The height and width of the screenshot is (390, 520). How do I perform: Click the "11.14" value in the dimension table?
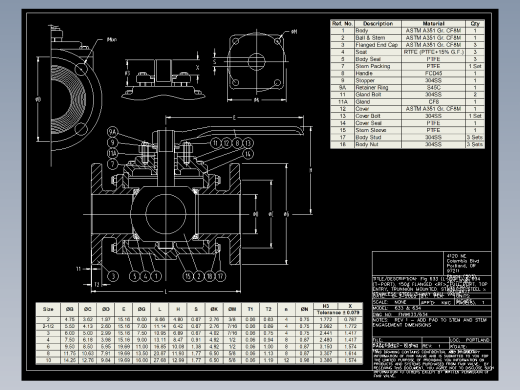click(160, 326)
